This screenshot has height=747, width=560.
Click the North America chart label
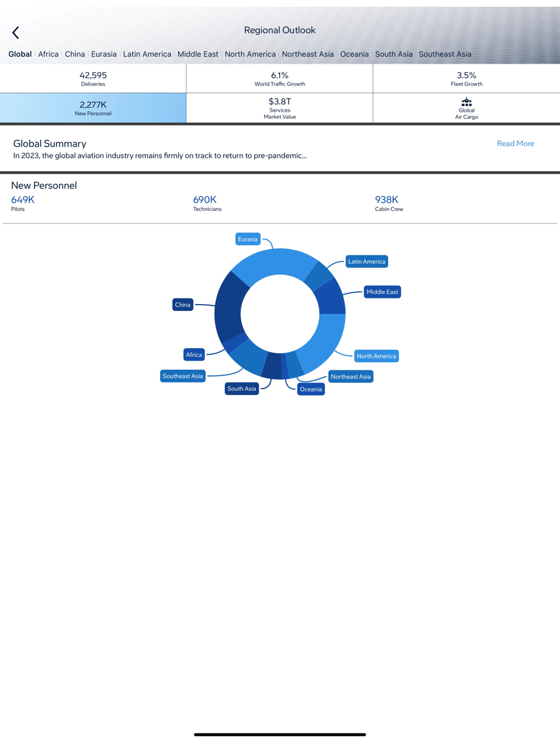click(376, 356)
